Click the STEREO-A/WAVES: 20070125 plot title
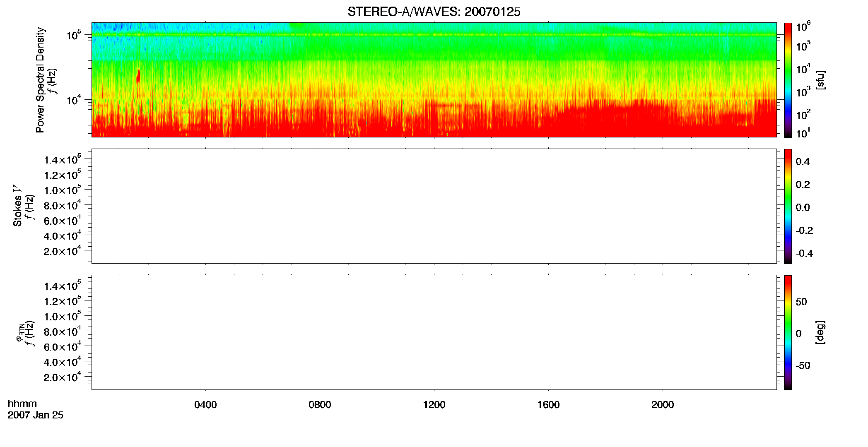This screenshot has height=447, width=868. (434, 12)
